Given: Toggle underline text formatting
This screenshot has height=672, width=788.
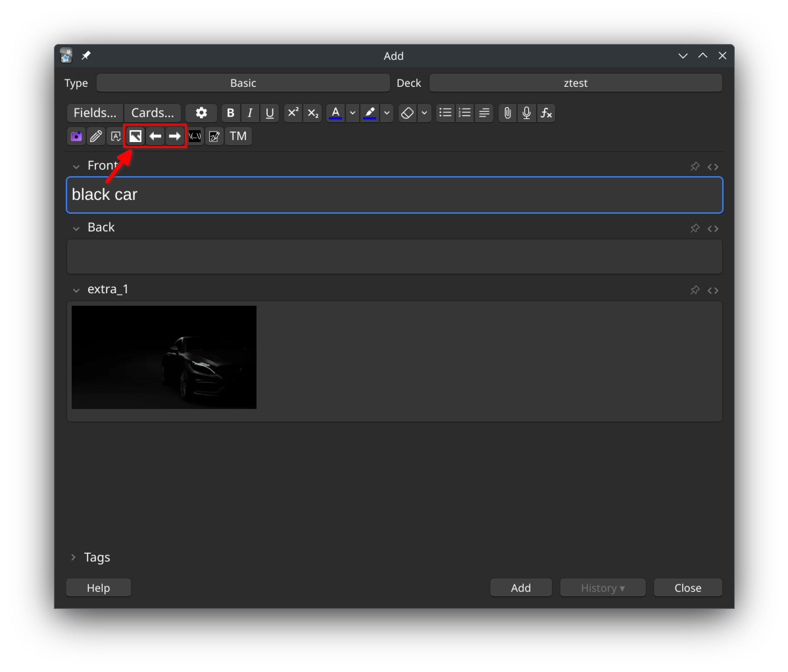Looking at the screenshot, I should pyautogui.click(x=270, y=112).
